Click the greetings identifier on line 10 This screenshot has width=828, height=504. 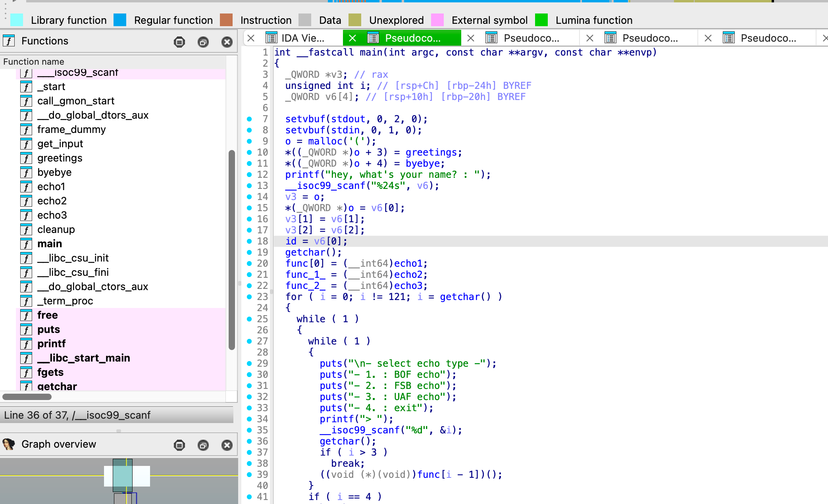point(431,152)
